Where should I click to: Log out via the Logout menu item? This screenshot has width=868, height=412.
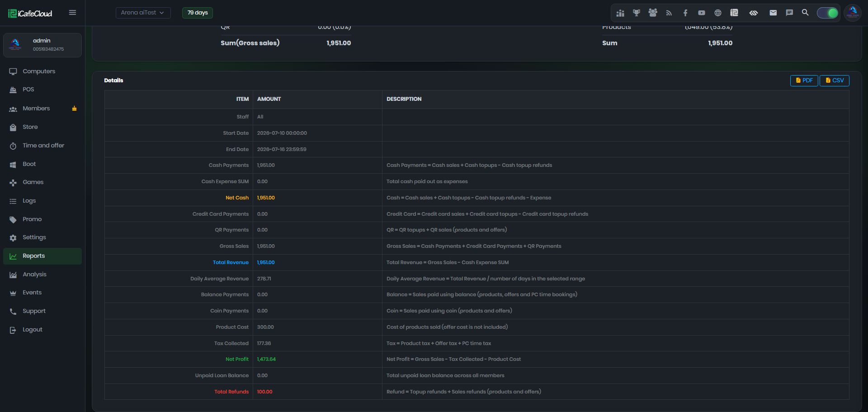click(42, 330)
